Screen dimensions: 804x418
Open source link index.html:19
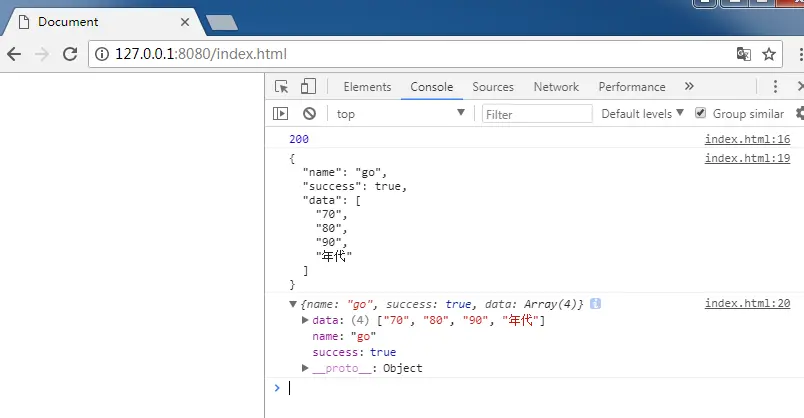pos(747,158)
